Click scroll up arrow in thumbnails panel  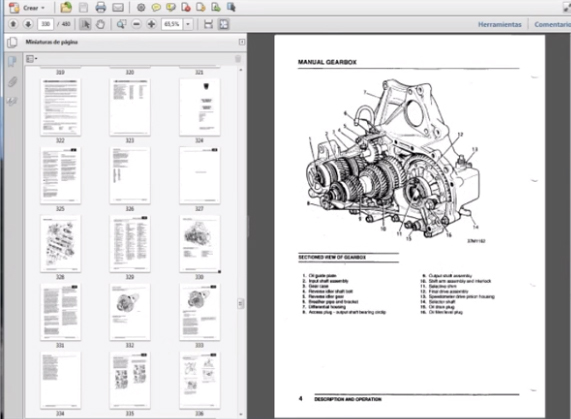pyautogui.click(x=240, y=70)
